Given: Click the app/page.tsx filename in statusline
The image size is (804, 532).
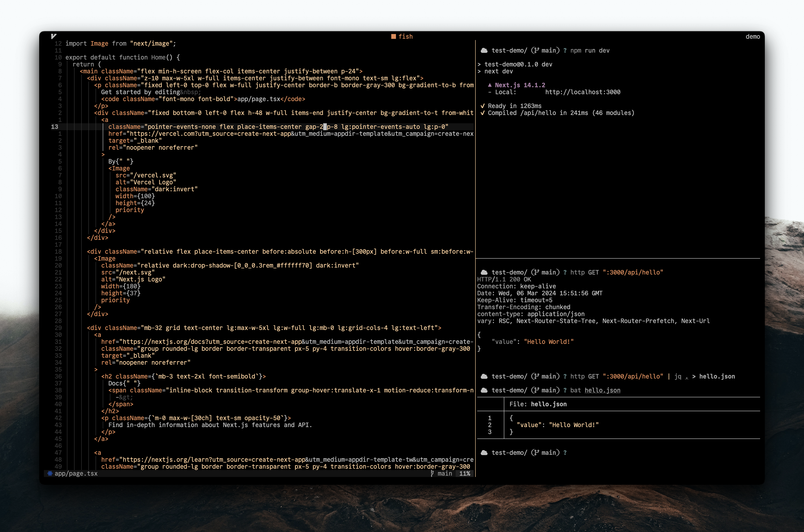Looking at the screenshot, I should pyautogui.click(x=76, y=473).
